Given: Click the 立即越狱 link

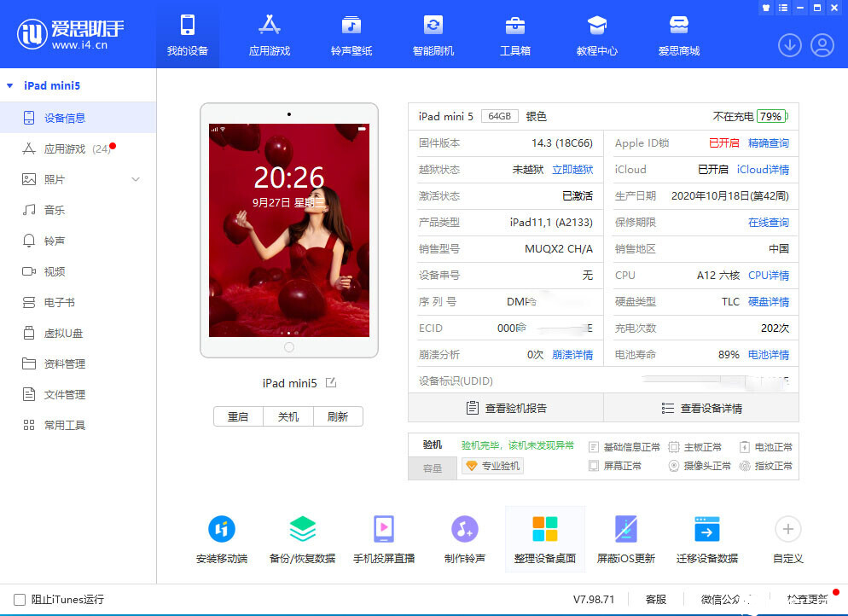Looking at the screenshot, I should [x=572, y=169].
